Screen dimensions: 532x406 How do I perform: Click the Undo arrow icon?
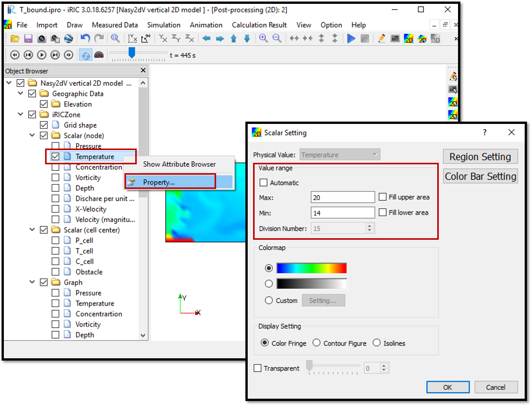pos(85,38)
